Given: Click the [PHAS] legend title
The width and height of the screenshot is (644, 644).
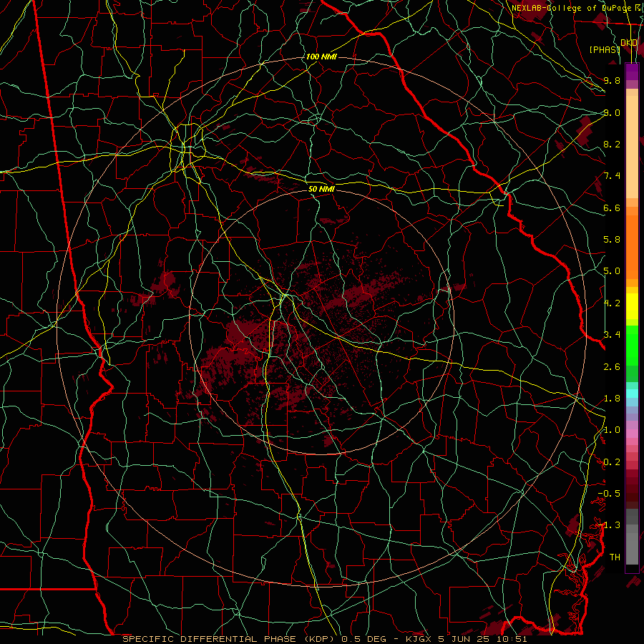Looking at the screenshot, I should [605, 49].
